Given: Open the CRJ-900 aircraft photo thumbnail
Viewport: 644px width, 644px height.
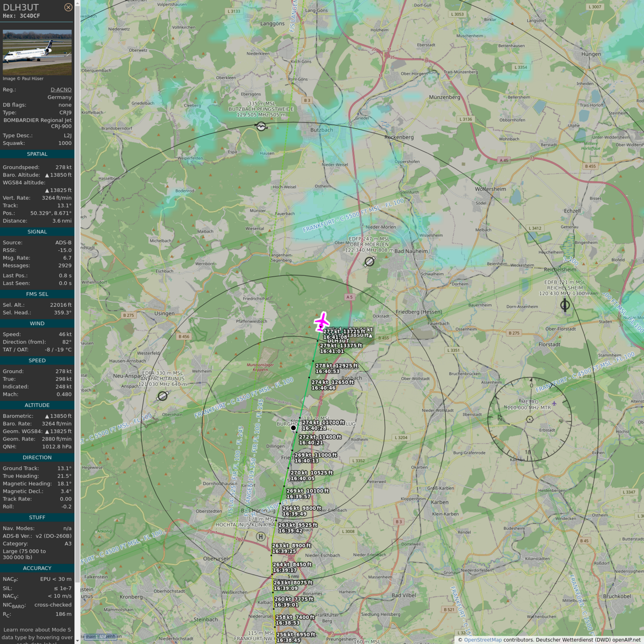Looking at the screenshot, I should point(37,52).
